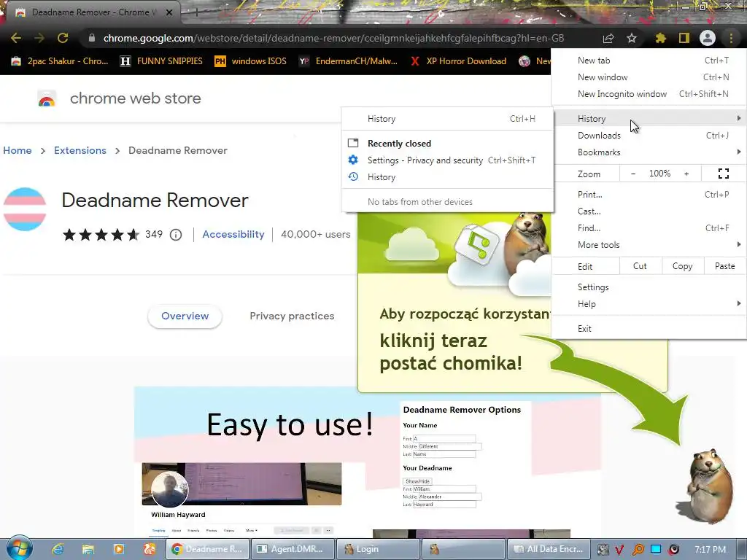Click the red V tray icon
This screenshot has width=747, height=560.
point(619,550)
